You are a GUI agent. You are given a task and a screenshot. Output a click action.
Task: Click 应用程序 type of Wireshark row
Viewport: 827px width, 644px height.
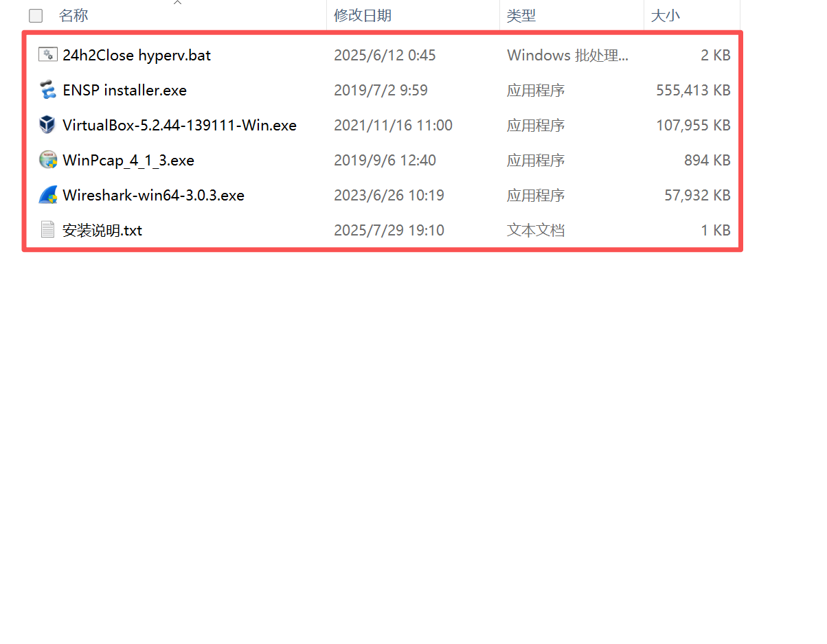pyautogui.click(x=536, y=195)
